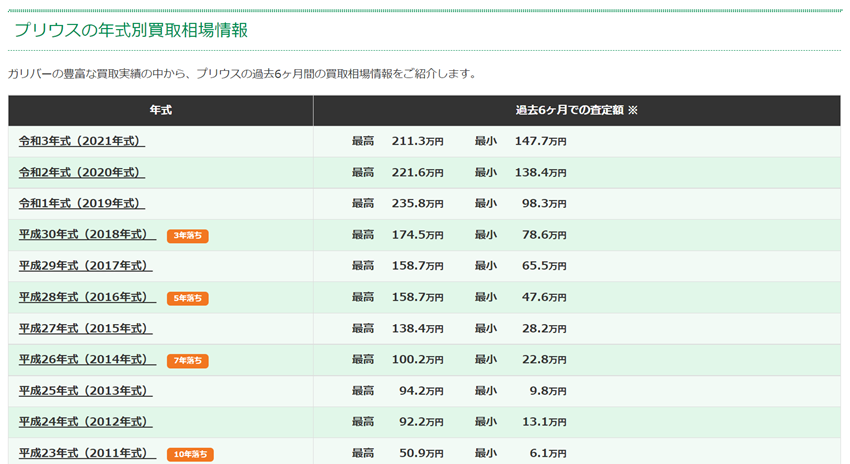Image resolution: width=850 pixels, height=464 pixels.
Task: Click the 年式 column header
Action: click(160, 110)
